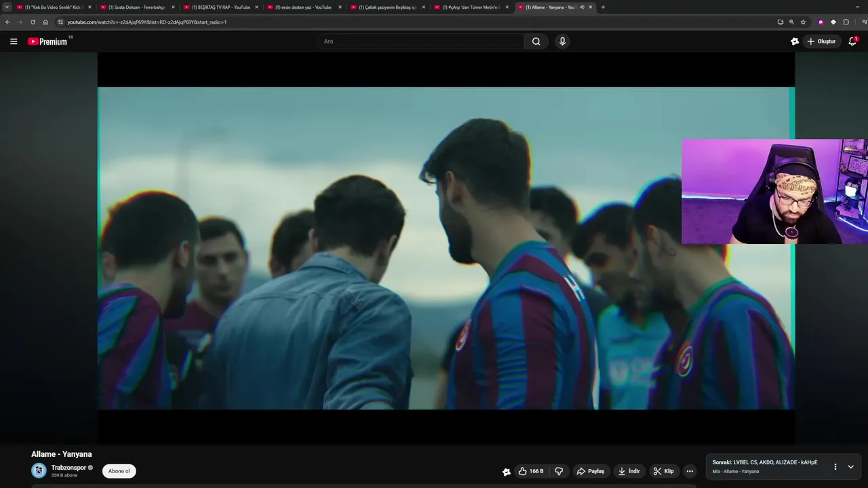Screen dimensions: 868x488
Task: Click the Allame - Yanyana video title
Action: 61,454
